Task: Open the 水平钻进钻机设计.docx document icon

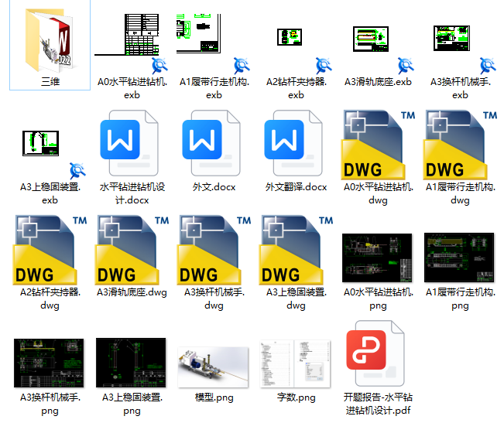Action: pos(130,143)
